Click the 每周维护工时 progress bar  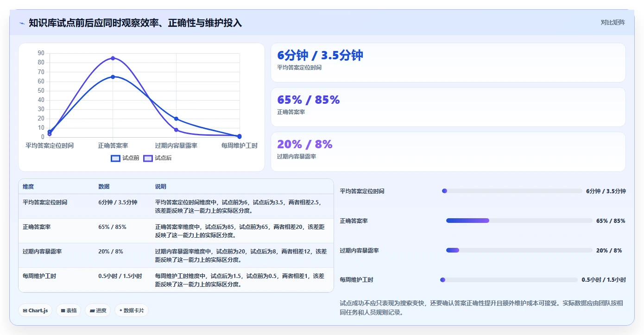[509, 280]
